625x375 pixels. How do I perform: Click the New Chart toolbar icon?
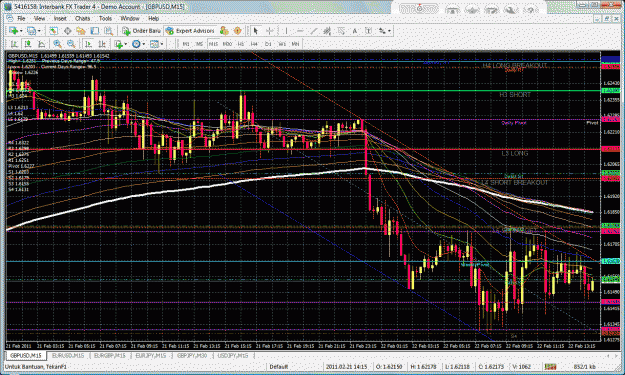[x=13, y=31]
